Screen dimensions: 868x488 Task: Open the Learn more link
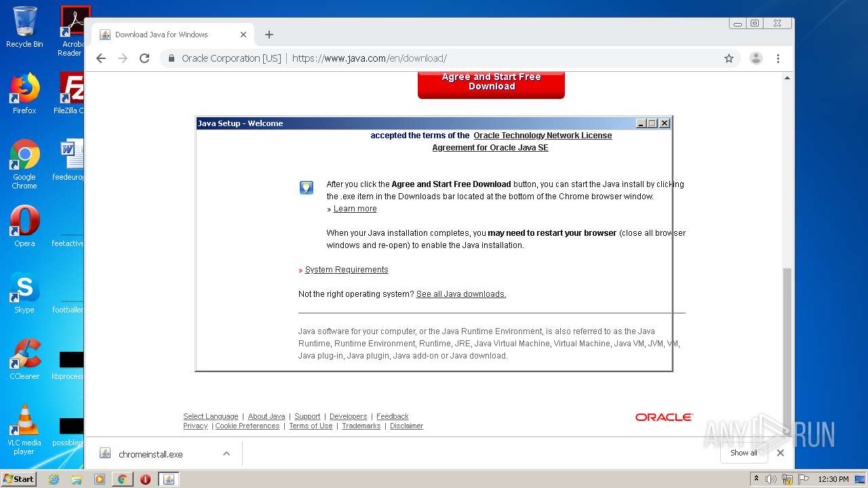point(355,209)
